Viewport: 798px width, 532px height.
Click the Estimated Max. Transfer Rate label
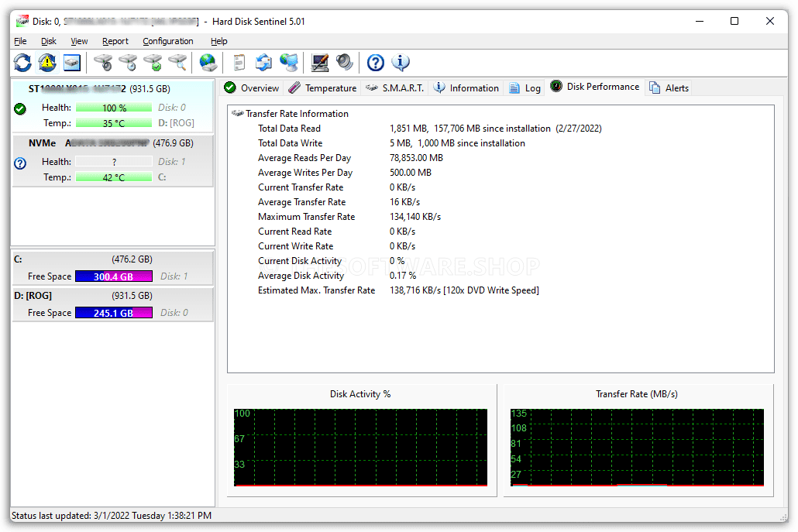coord(317,291)
